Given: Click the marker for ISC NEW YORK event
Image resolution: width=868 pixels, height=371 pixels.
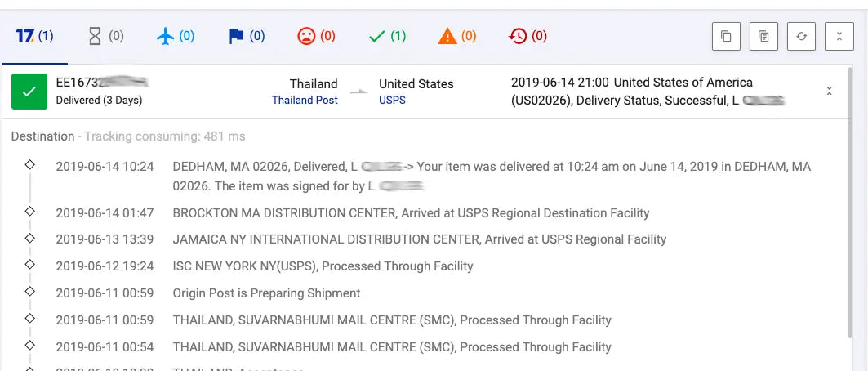Looking at the screenshot, I should tap(30, 265).
